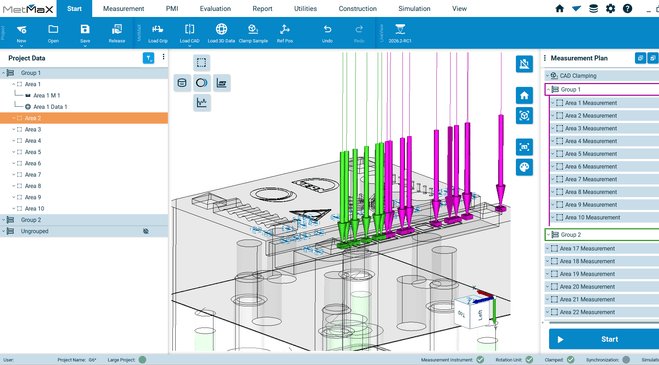Expand Ungrouped in Project Data
This screenshot has height=365, width=659.
click(x=3, y=231)
